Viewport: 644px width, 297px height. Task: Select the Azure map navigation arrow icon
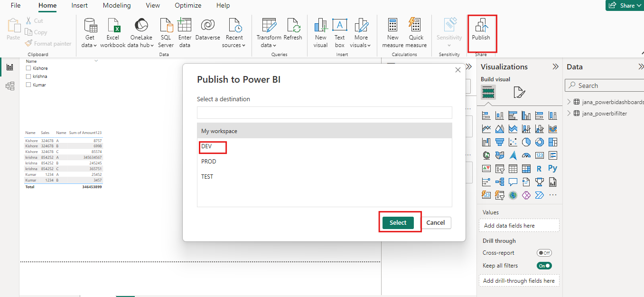pos(513,155)
